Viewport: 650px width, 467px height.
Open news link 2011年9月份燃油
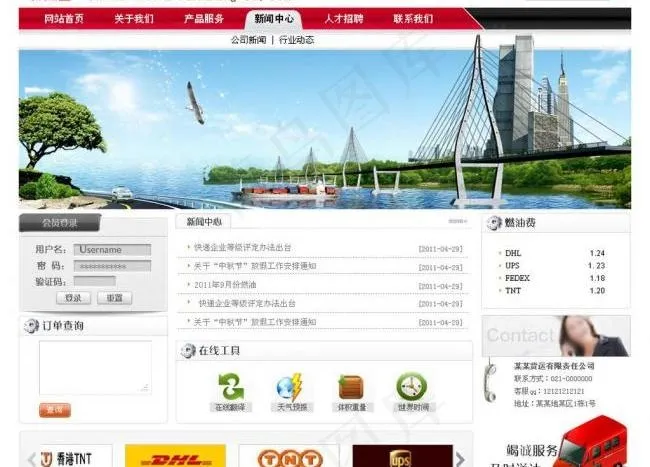(x=225, y=285)
